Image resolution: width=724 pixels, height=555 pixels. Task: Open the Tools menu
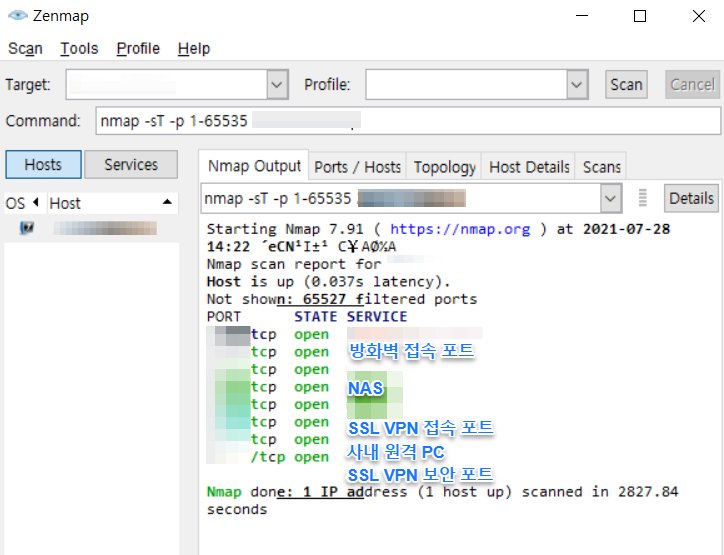coord(79,48)
